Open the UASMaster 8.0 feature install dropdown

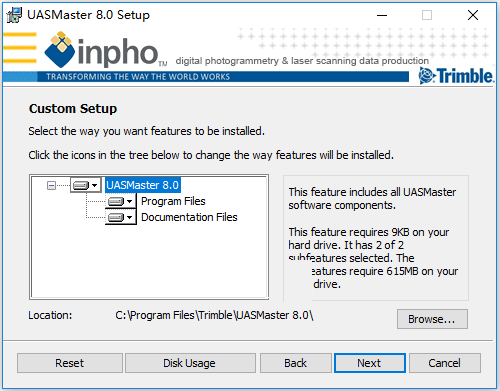(86, 185)
